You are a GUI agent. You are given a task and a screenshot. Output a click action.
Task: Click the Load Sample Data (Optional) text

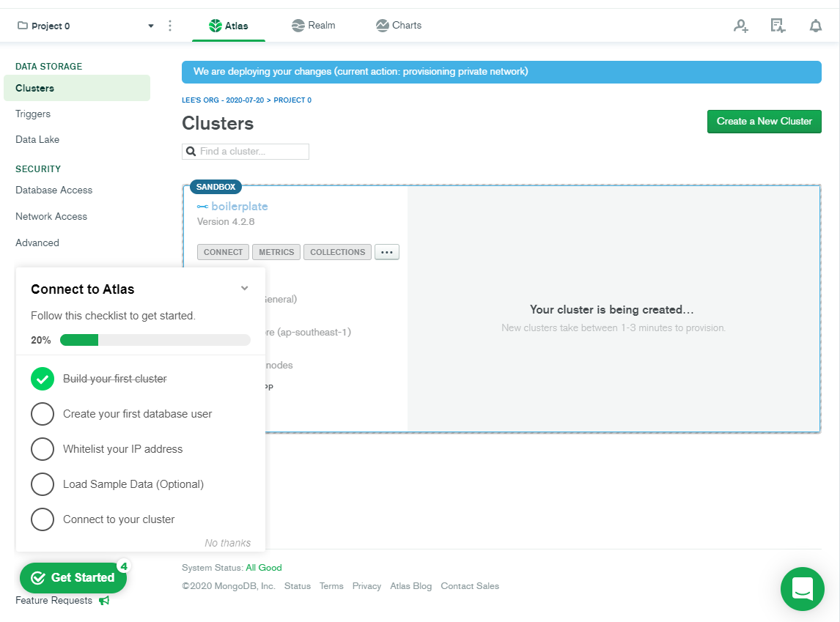tap(133, 484)
